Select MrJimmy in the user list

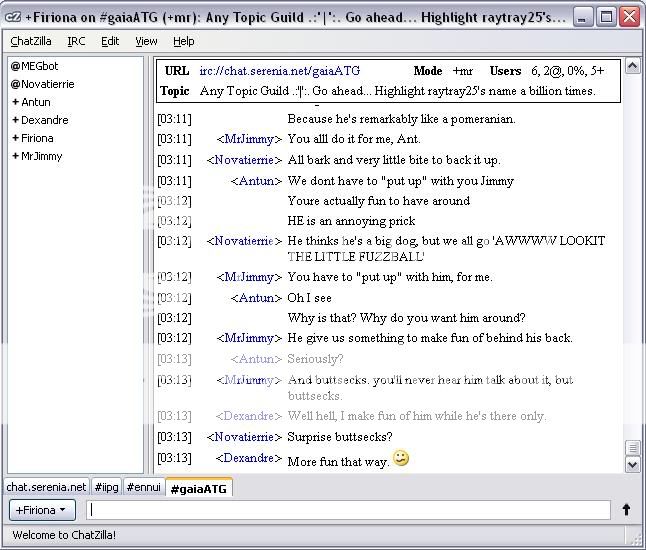point(37,157)
